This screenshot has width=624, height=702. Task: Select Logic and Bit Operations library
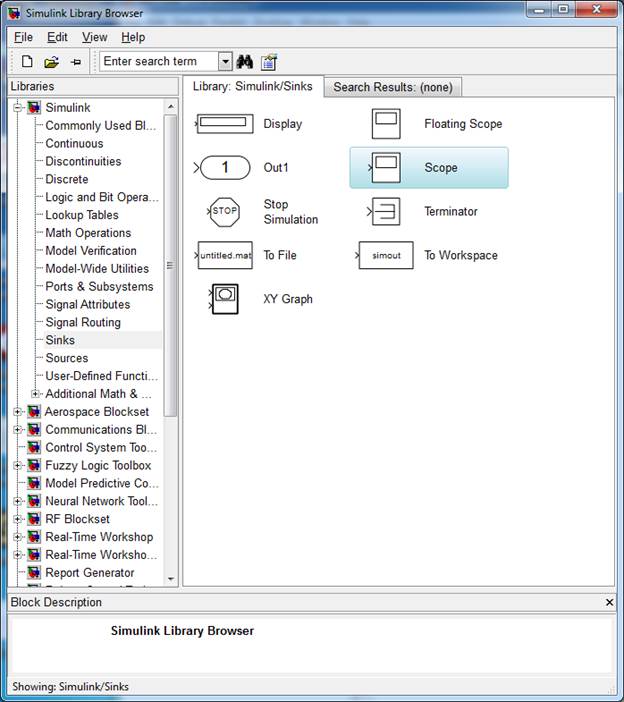(x=102, y=197)
